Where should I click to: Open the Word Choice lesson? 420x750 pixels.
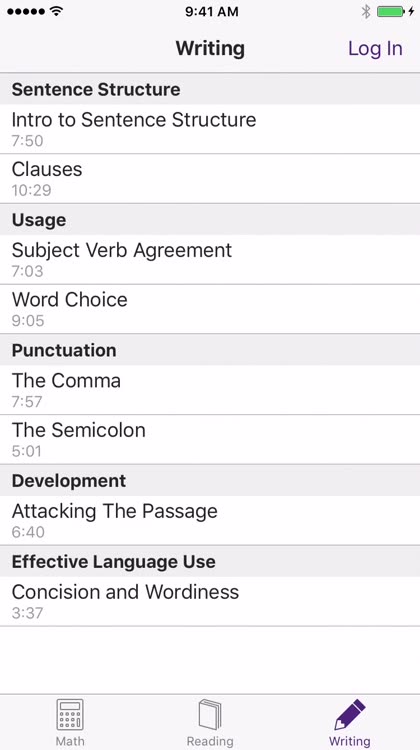tap(210, 309)
